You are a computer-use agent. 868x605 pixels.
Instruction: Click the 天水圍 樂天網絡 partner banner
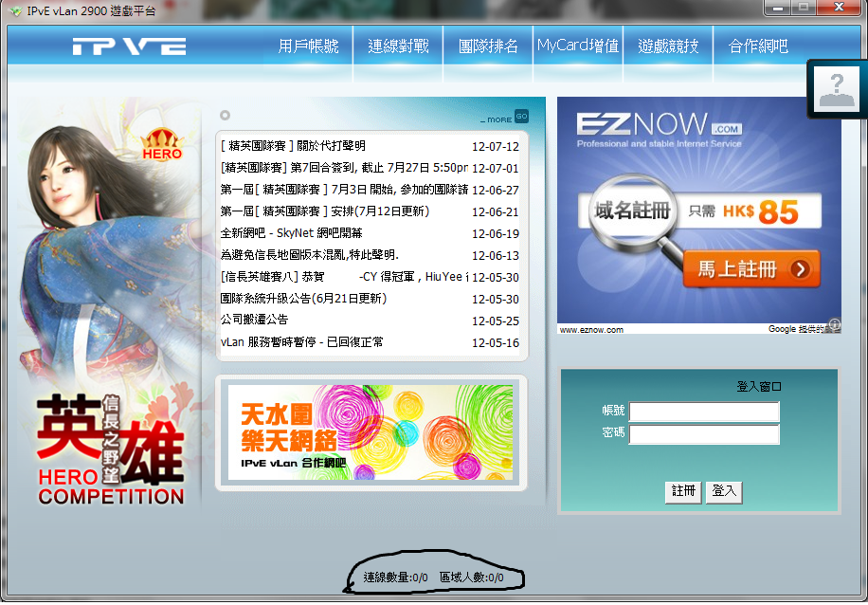point(371,432)
